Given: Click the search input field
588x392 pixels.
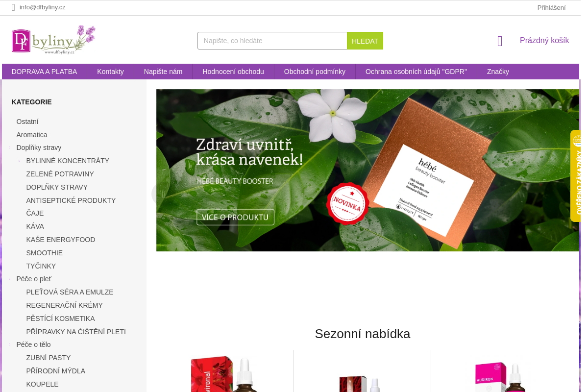Looking at the screenshot, I should 272,41.
